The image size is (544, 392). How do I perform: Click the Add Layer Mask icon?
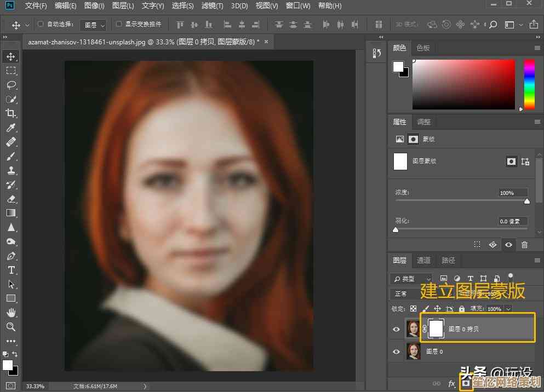click(x=466, y=383)
